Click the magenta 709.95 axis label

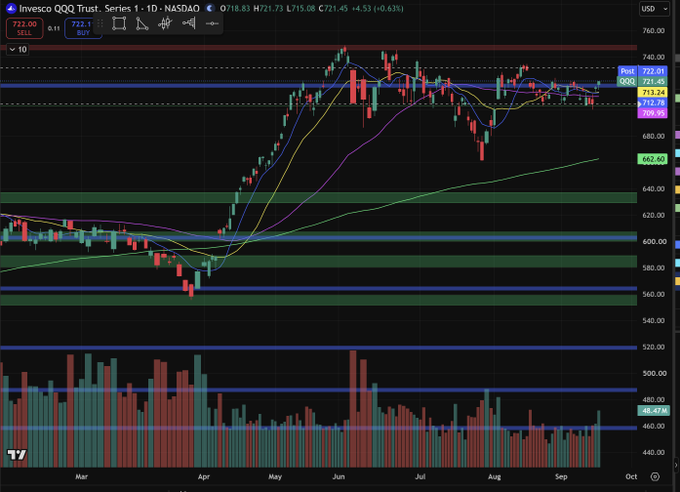pyautogui.click(x=653, y=113)
